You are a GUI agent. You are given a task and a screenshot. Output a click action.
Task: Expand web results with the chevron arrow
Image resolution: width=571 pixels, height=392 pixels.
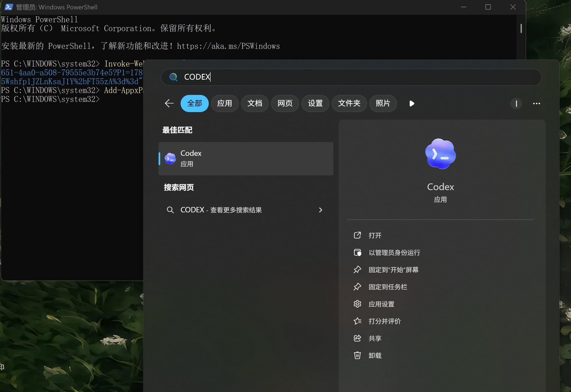[321, 210]
